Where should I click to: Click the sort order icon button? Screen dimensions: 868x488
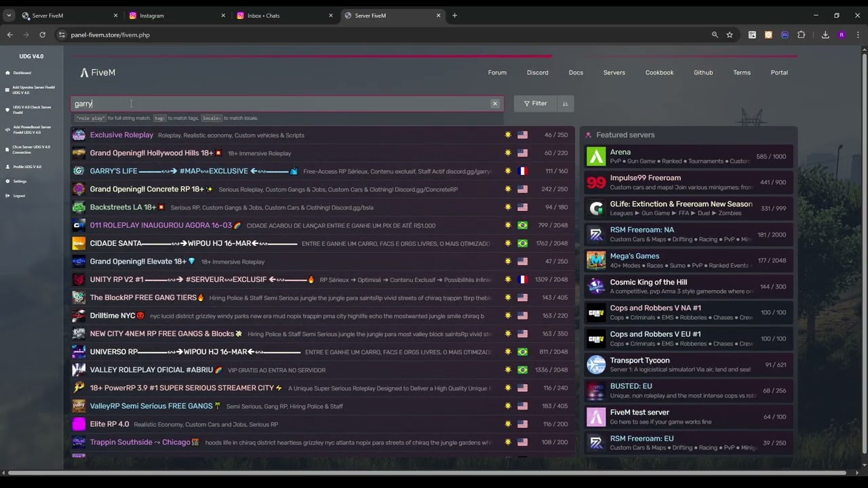click(x=565, y=104)
